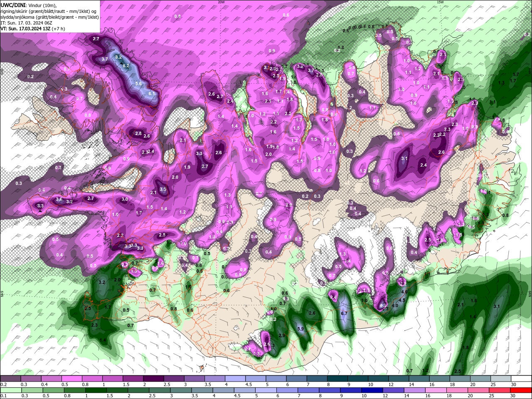Select light violet rain swatch starting at 14
Image resolution: width=532 pixels, height=399 pixels.
(x=415, y=390)
